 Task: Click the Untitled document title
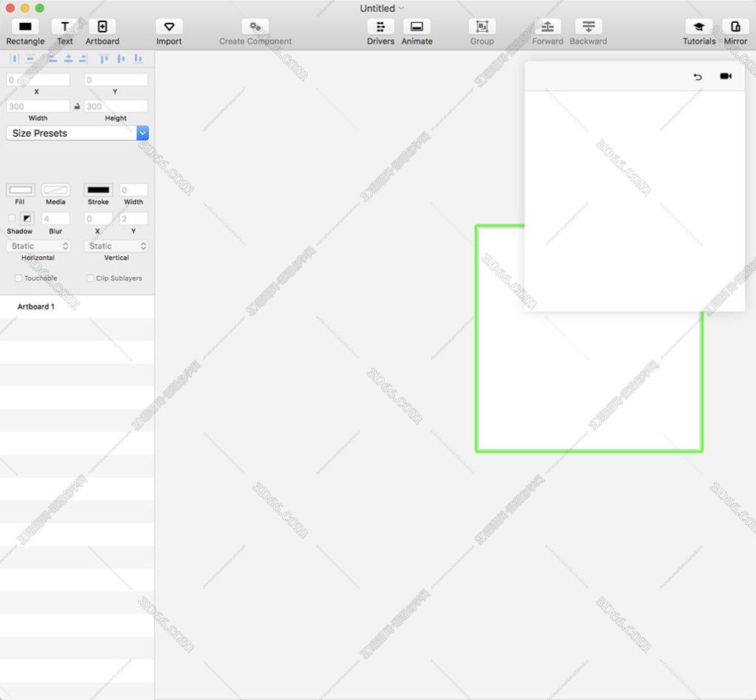point(378,8)
